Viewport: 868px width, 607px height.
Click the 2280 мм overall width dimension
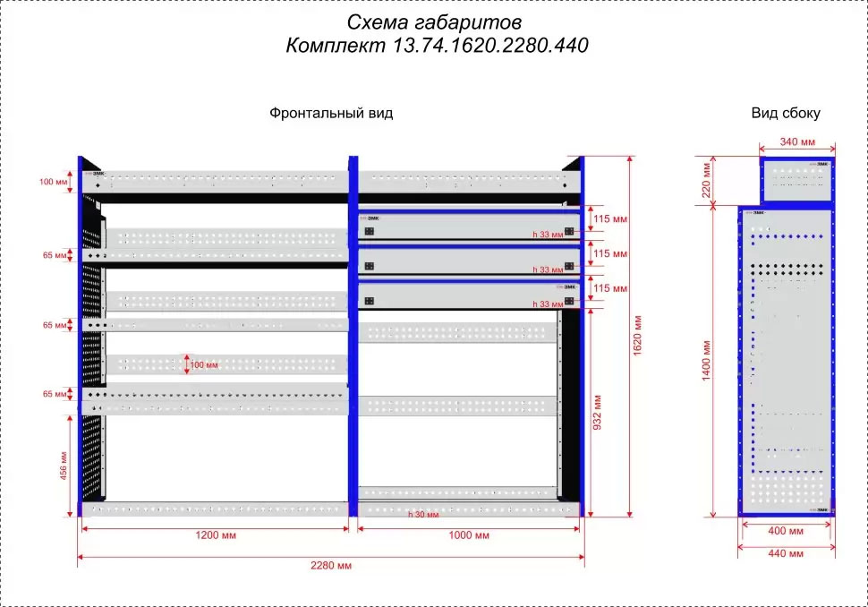331,565
